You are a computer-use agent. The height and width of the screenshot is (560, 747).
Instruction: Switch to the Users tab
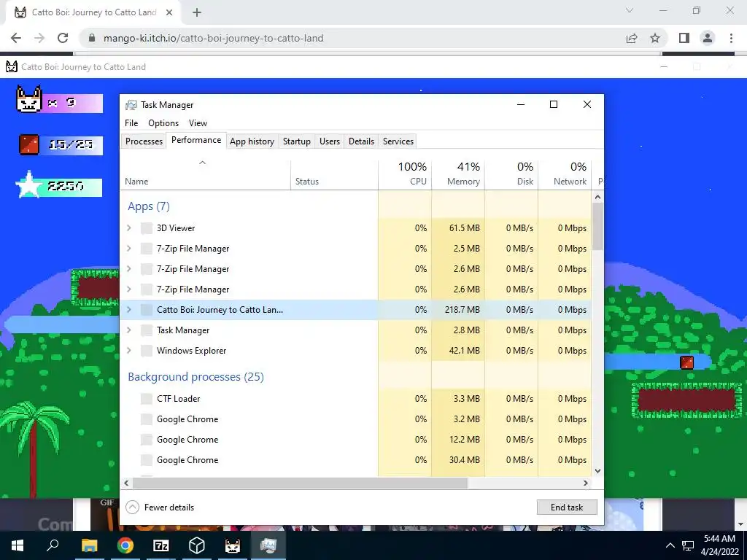(330, 141)
